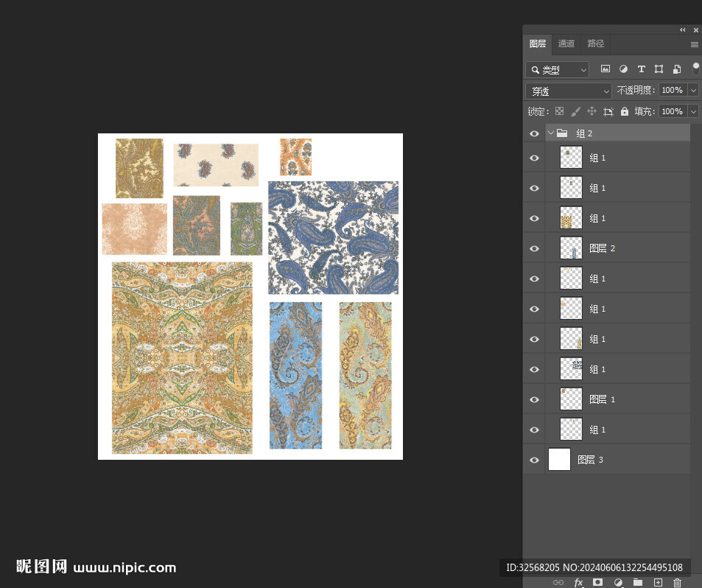The image size is (702, 588).
Task: Hide the 组 1 layer directly below 图层 2
Action: (534, 279)
